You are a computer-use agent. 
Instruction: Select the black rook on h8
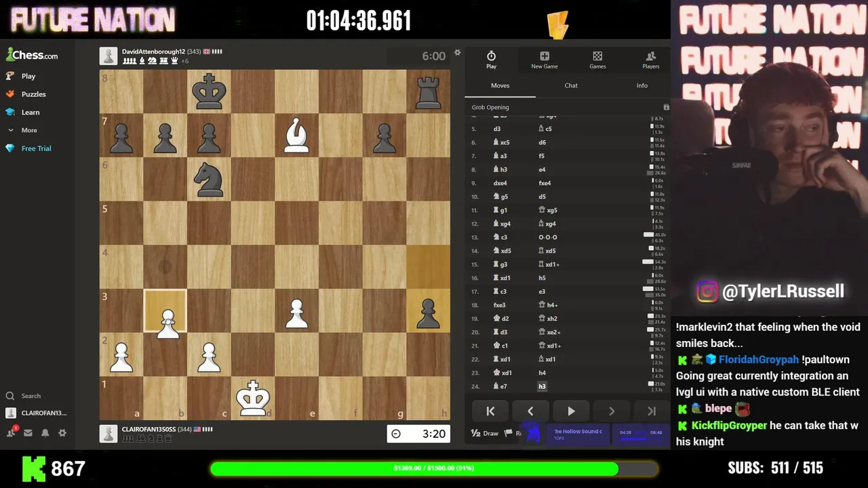tap(428, 91)
